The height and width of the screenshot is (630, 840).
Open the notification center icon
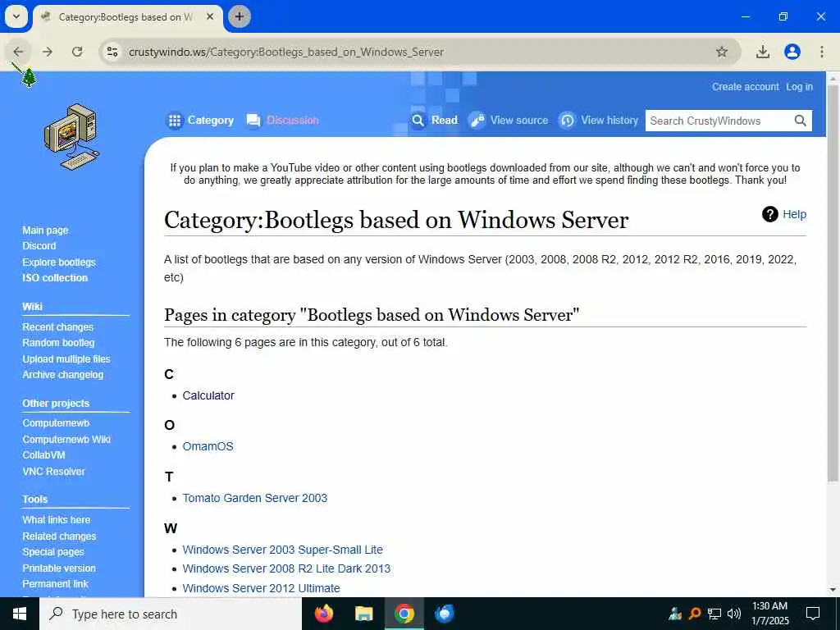pyautogui.click(x=813, y=614)
